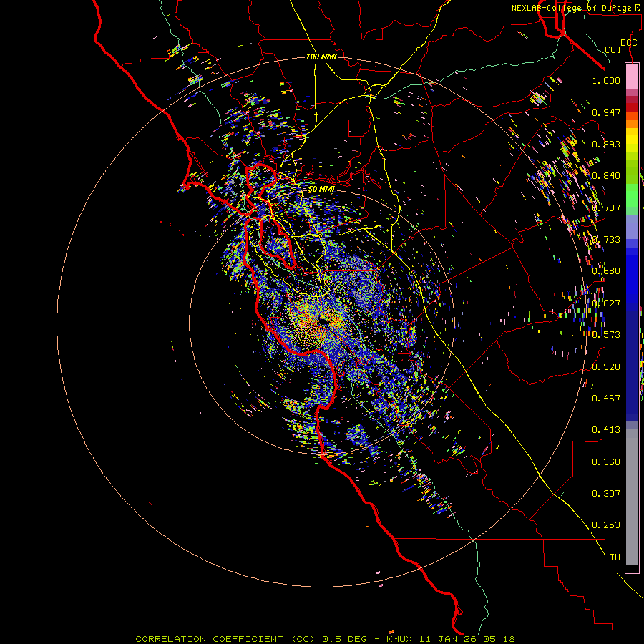
Task: Click the 0.627 scale value
Action: [x=606, y=303]
